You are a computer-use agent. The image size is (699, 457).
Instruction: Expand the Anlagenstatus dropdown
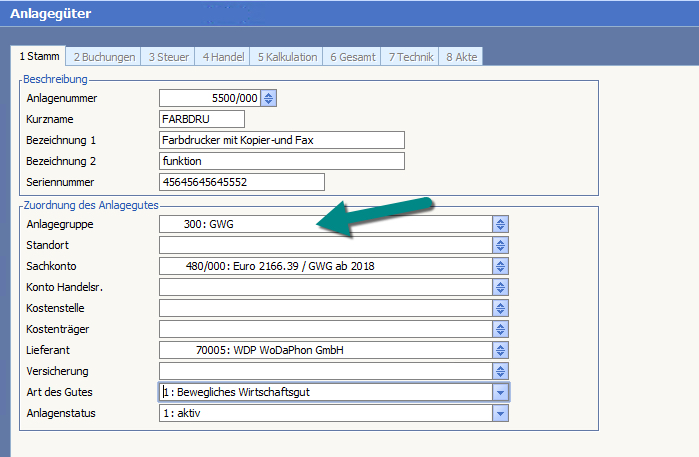[501, 413]
